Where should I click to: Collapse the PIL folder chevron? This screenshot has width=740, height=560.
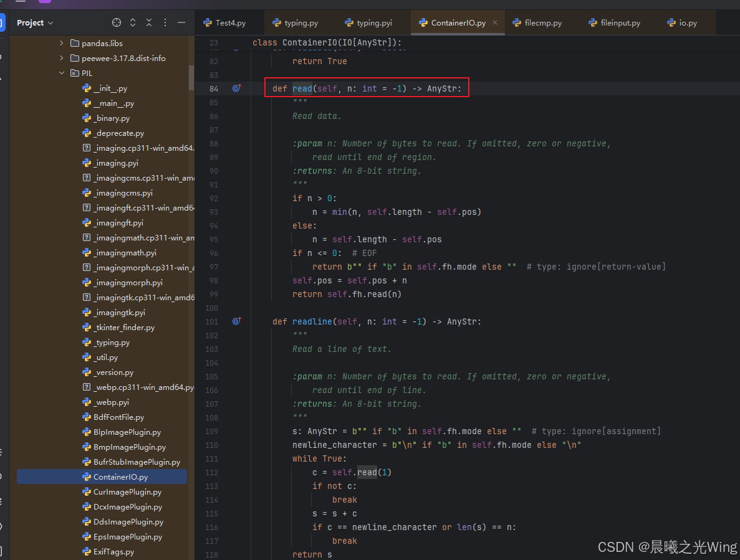(x=61, y=72)
